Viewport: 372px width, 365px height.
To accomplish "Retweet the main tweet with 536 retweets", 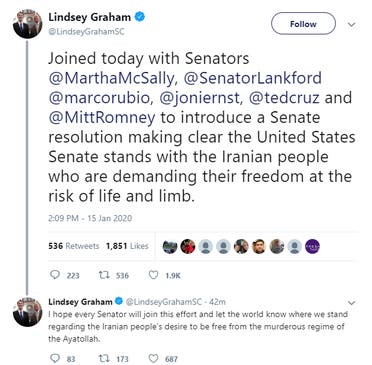I will pos(103,275).
